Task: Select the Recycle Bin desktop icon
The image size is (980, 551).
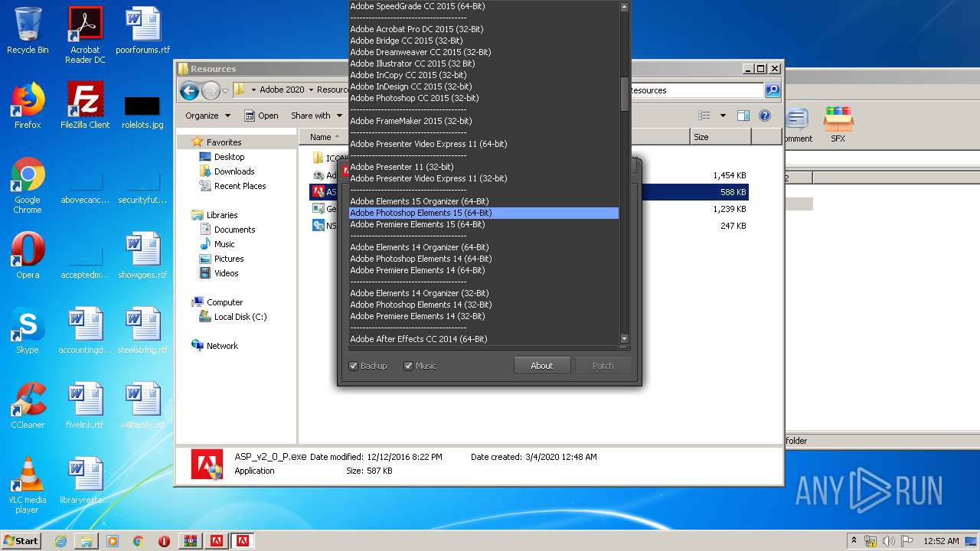Action: tap(28, 31)
